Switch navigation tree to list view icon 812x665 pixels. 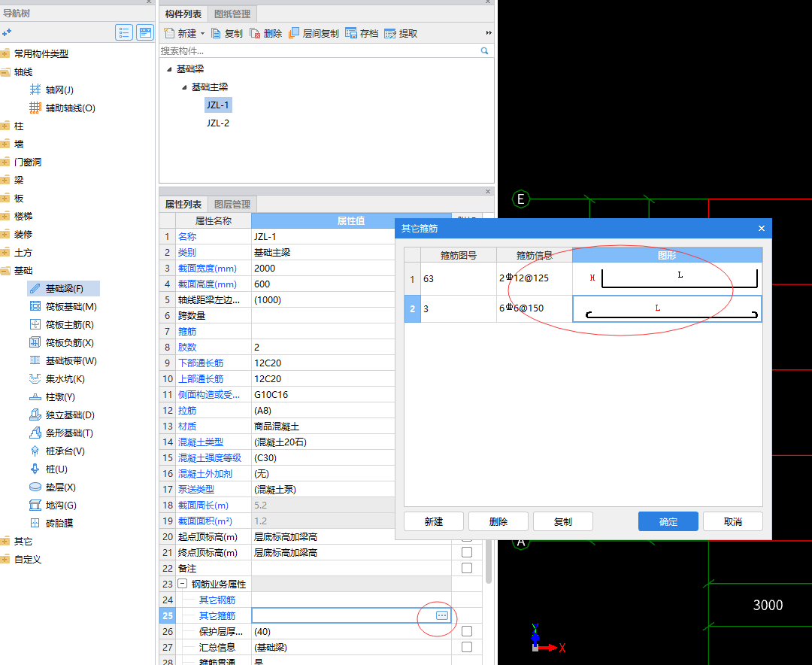[x=124, y=32]
